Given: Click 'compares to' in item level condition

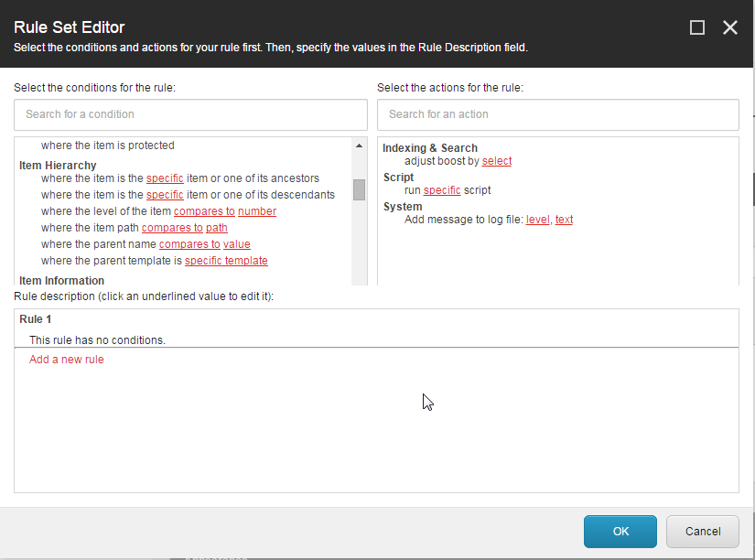Looking at the screenshot, I should tap(204, 211).
